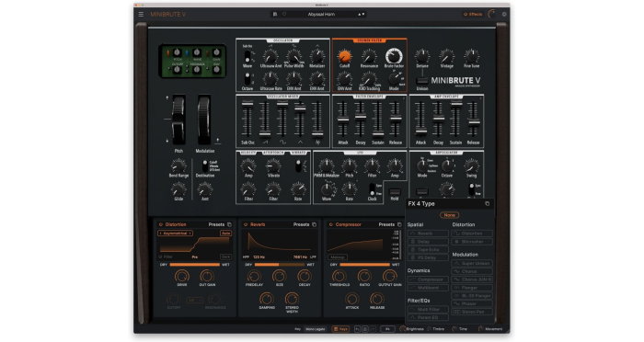Image resolution: width=644 pixels, height=342 pixels.
Task: Click the Makeup button in Compressor
Action: (x=337, y=257)
